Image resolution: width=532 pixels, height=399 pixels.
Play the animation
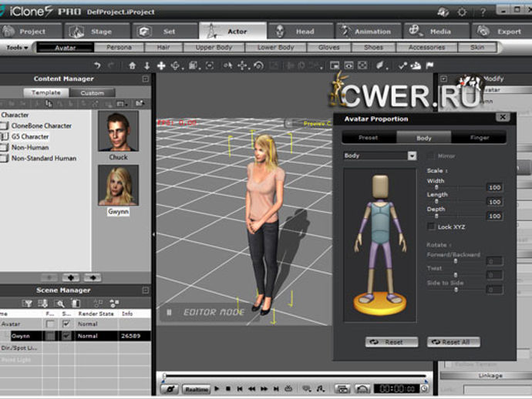click(x=217, y=388)
